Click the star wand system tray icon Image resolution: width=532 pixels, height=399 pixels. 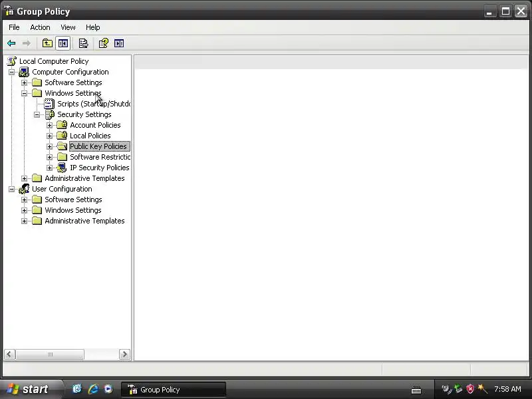481,389
